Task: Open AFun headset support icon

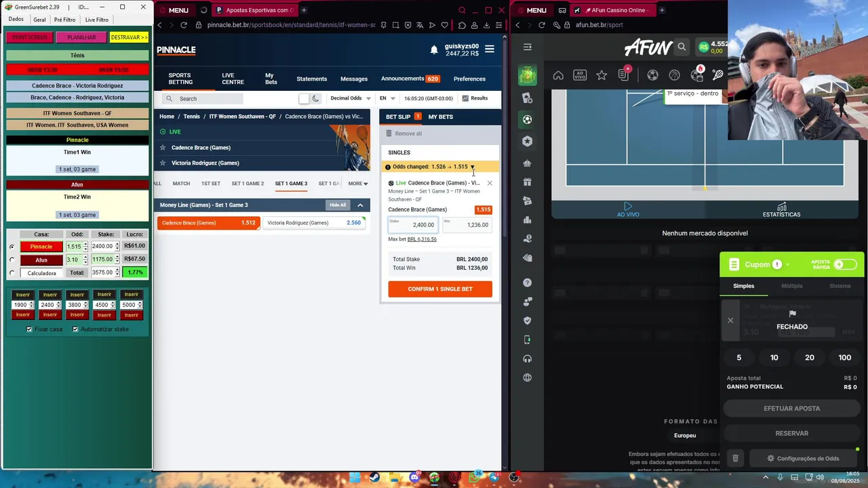Action: [528, 359]
